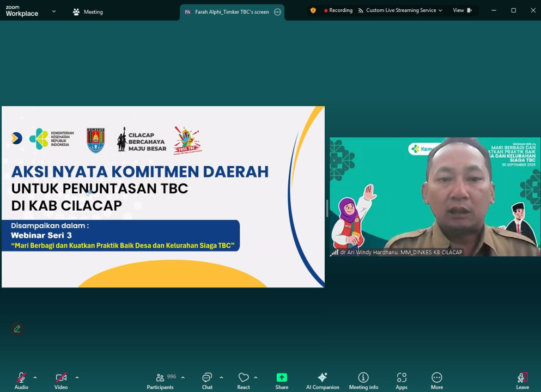Screen dimensions: 541x392
Task: Open the View layout menu
Action: tap(461, 10)
